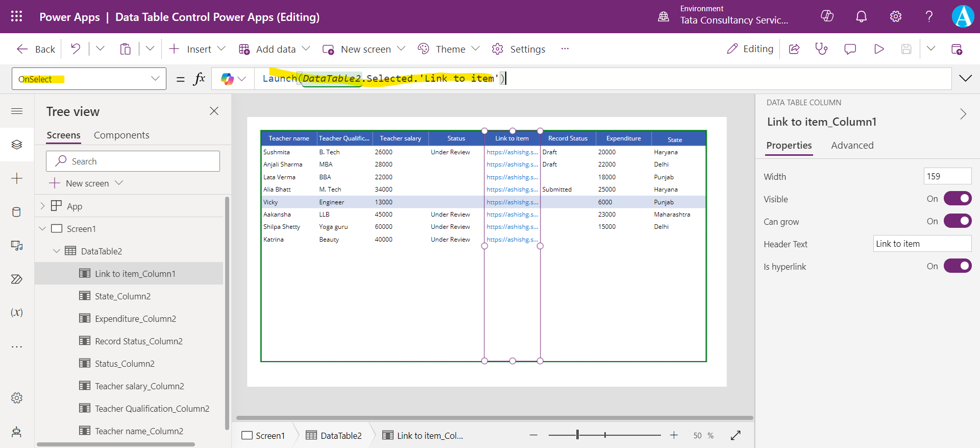Viewport: 980px width, 448px height.
Task: Toggle the Can grow switch
Action: [957, 221]
